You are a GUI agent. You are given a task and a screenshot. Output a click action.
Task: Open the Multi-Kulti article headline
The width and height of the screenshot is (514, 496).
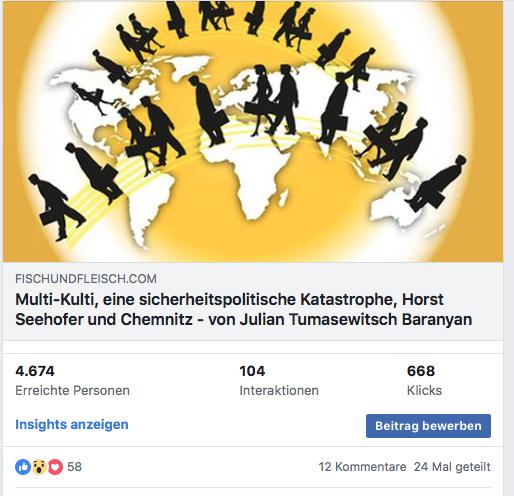pos(244,309)
